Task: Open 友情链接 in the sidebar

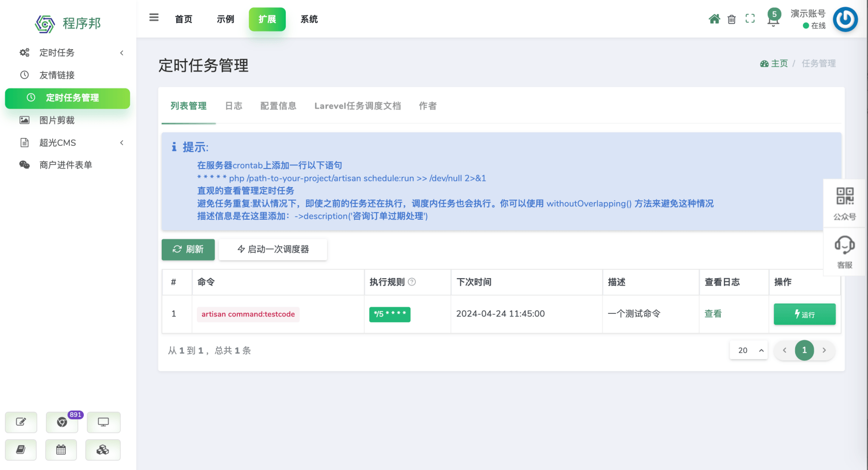Action: [68, 75]
